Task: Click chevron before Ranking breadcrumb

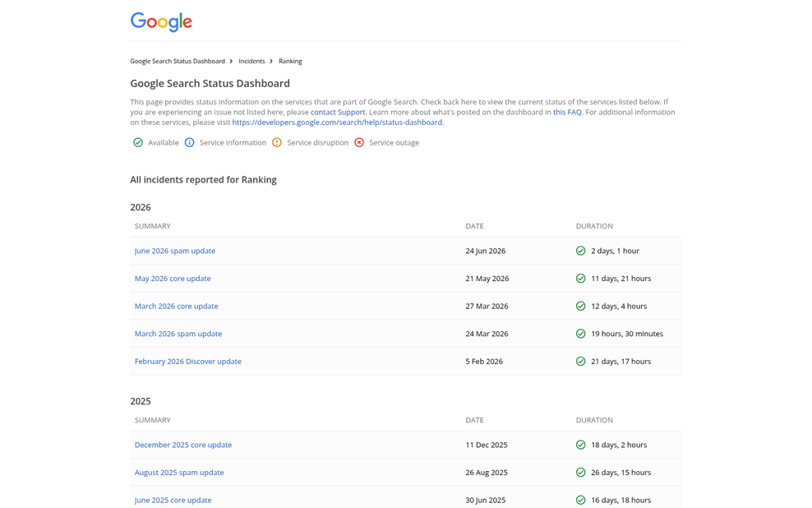Action: tap(271, 61)
